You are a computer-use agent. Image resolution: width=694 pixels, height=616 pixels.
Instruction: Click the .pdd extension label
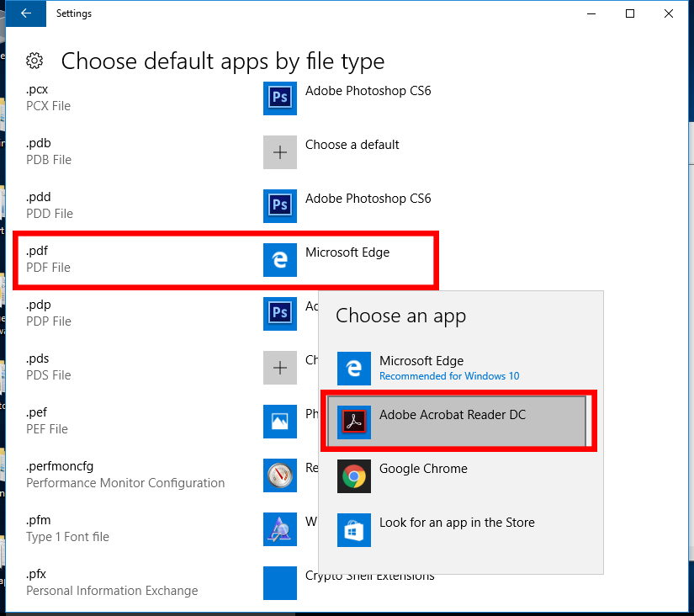39,197
